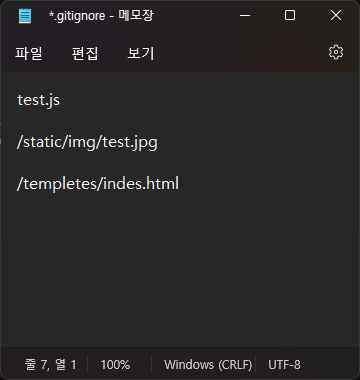Image resolution: width=360 pixels, height=380 pixels.
Task: Close the .gitignore Notepad window
Action: tap(336, 15)
